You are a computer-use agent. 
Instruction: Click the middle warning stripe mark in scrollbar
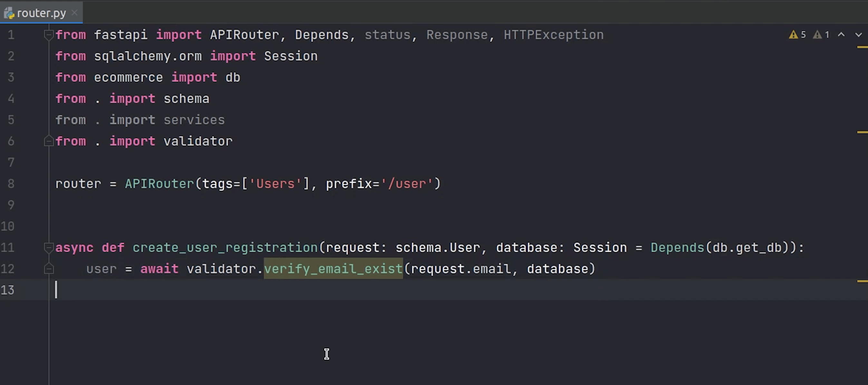(862, 132)
